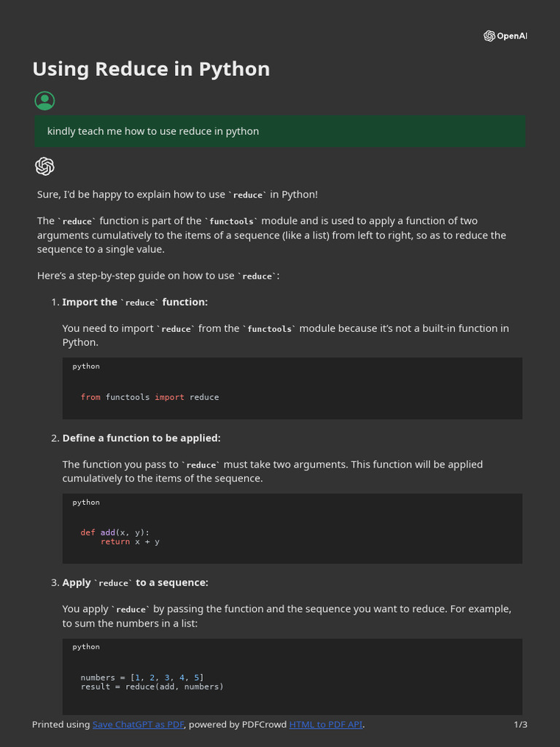Click the "Apply reduce to a sequence" heading

coord(135,583)
